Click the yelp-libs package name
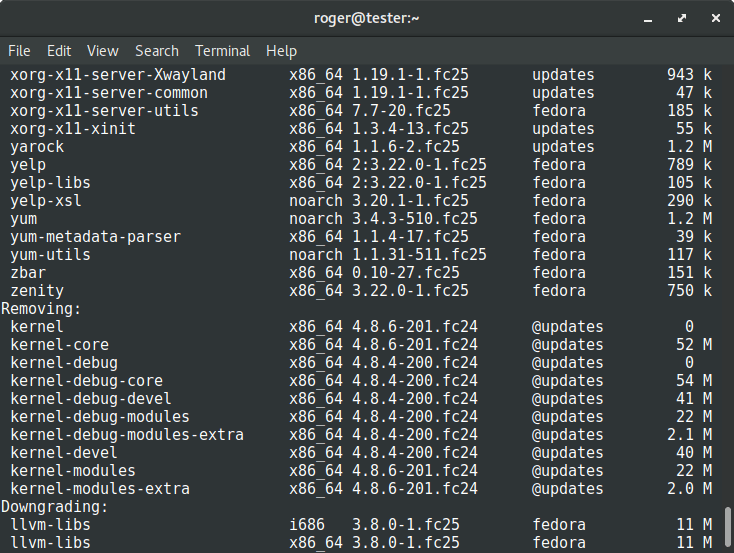 (x=51, y=183)
